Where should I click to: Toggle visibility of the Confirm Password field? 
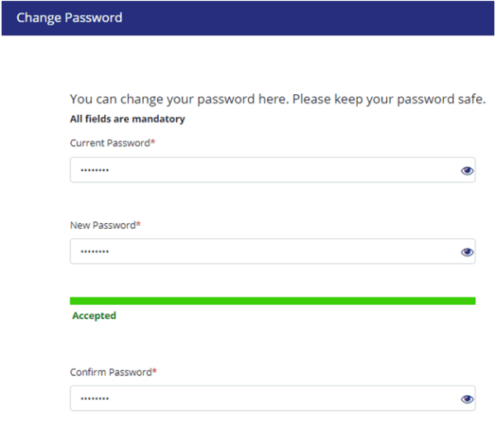(467, 399)
